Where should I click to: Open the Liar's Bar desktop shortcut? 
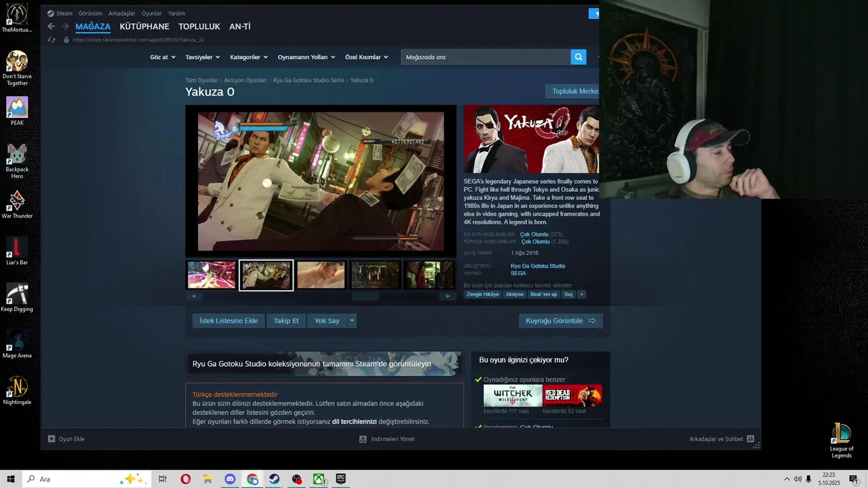[x=17, y=251]
